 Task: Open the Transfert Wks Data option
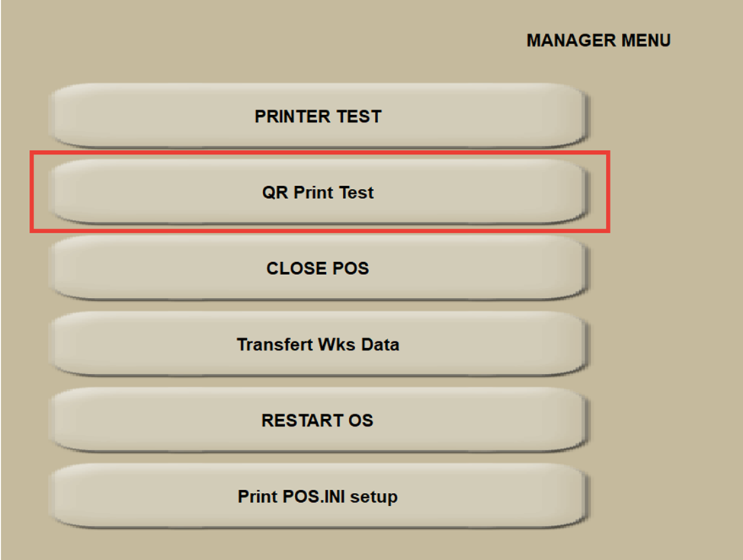click(x=318, y=344)
